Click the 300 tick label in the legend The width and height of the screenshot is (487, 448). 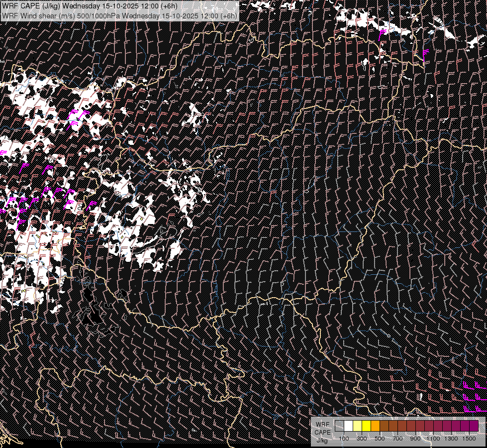click(x=362, y=439)
